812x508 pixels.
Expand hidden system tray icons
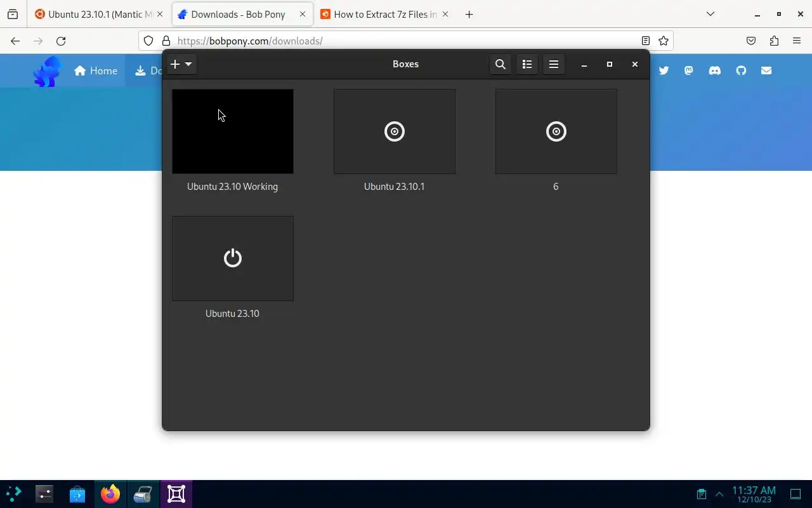[x=719, y=494]
